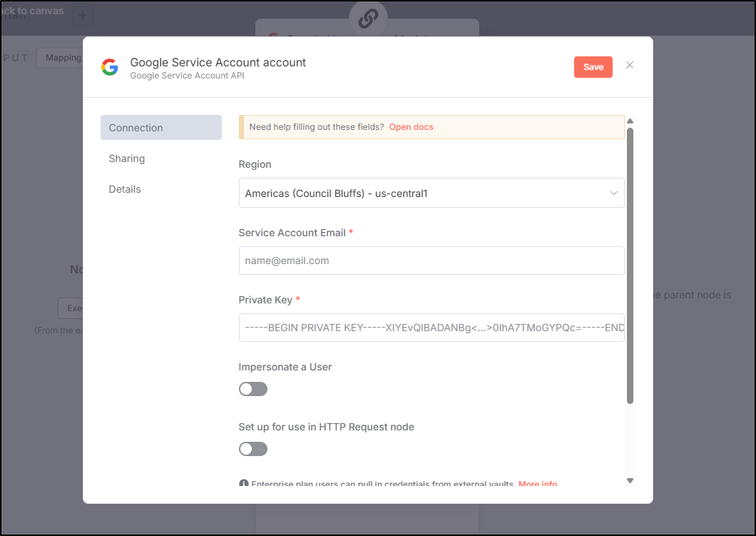
Task: Click the Google Service Account account title
Action: [x=218, y=62]
